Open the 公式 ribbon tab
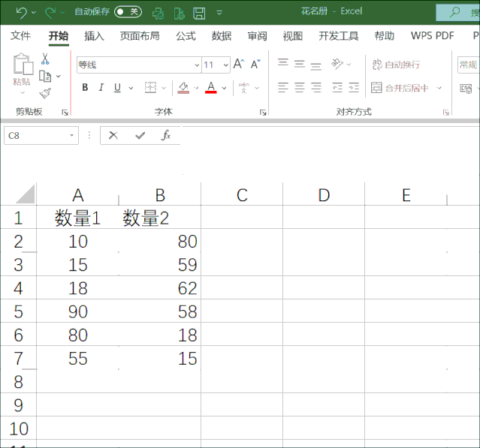Image resolution: width=480 pixels, height=448 pixels. [186, 36]
